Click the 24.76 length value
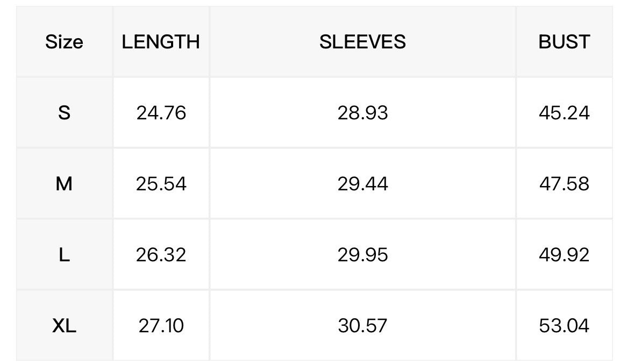The height and width of the screenshot is (364, 627). click(x=161, y=113)
